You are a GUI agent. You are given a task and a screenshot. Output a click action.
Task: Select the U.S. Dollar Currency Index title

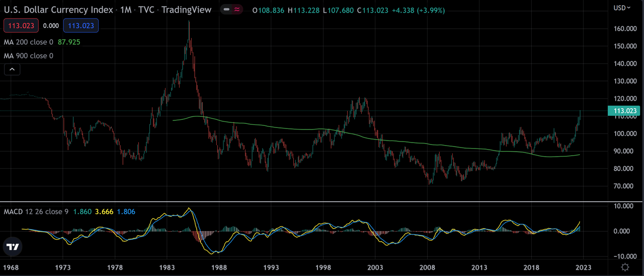[58, 10]
